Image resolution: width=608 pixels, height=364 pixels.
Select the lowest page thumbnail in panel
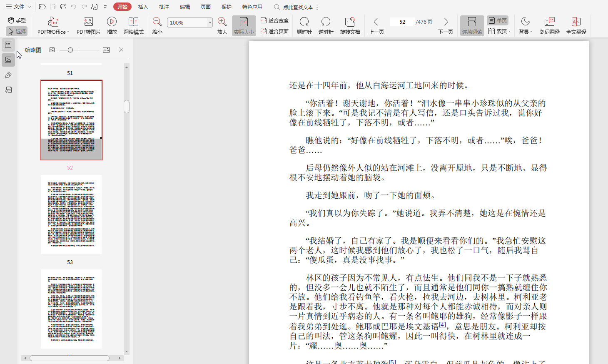pyautogui.click(x=71, y=309)
